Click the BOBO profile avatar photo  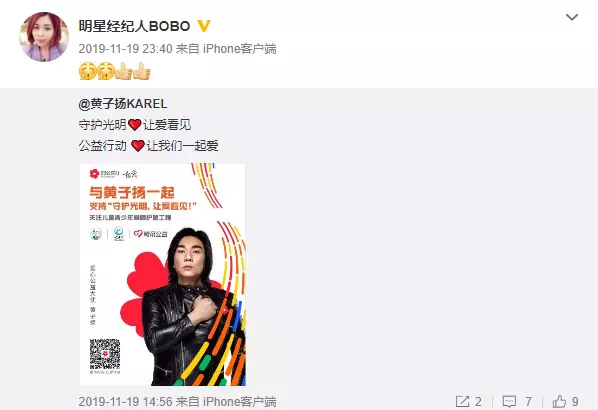coord(44,36)
